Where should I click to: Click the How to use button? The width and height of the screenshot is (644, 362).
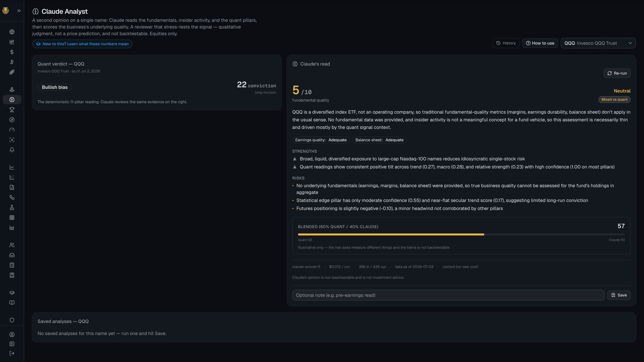540,43
